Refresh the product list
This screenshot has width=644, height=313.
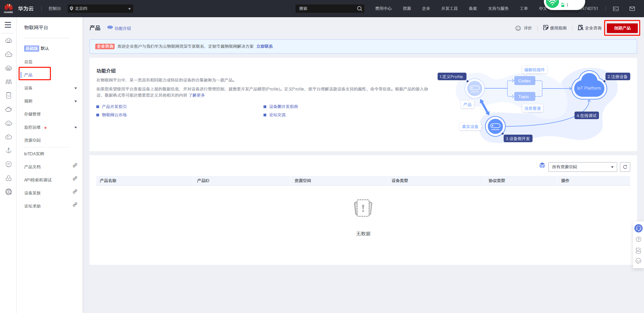click(625, 167)
